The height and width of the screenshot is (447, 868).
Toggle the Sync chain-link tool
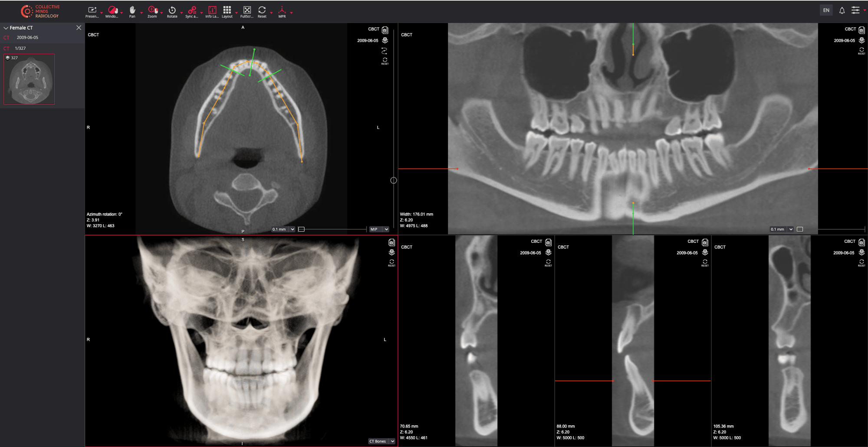coord(192,12)
